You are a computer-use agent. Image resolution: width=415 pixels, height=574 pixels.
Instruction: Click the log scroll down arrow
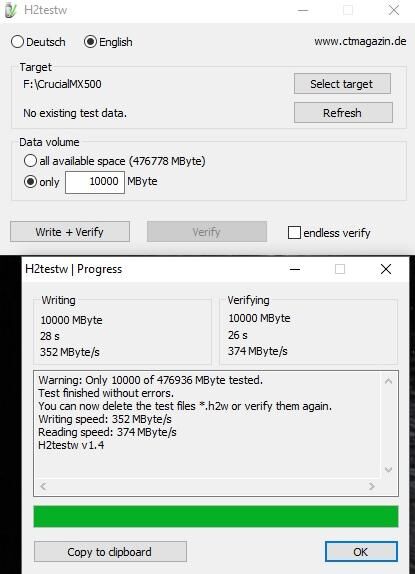pos(388,469)
